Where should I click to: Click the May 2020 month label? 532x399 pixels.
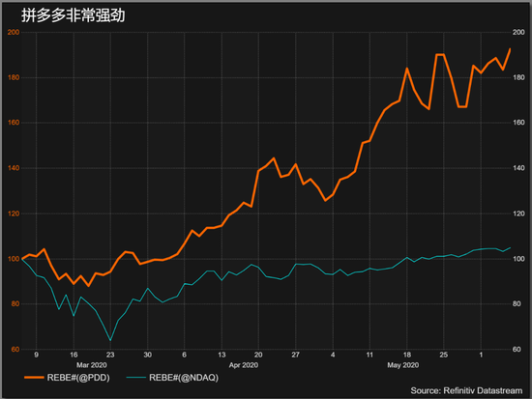pos(402,365)
